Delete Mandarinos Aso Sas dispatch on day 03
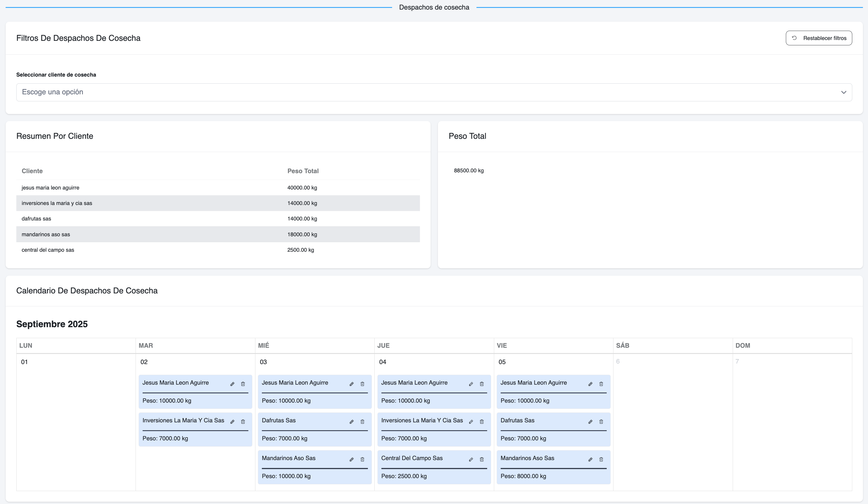The width and height of the screenshot is (868, 504). [362, 460]
